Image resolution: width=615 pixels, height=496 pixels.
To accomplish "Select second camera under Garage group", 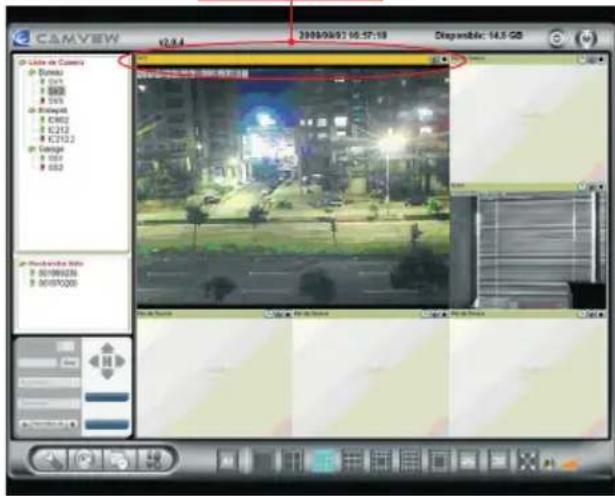I will (56, 167).
